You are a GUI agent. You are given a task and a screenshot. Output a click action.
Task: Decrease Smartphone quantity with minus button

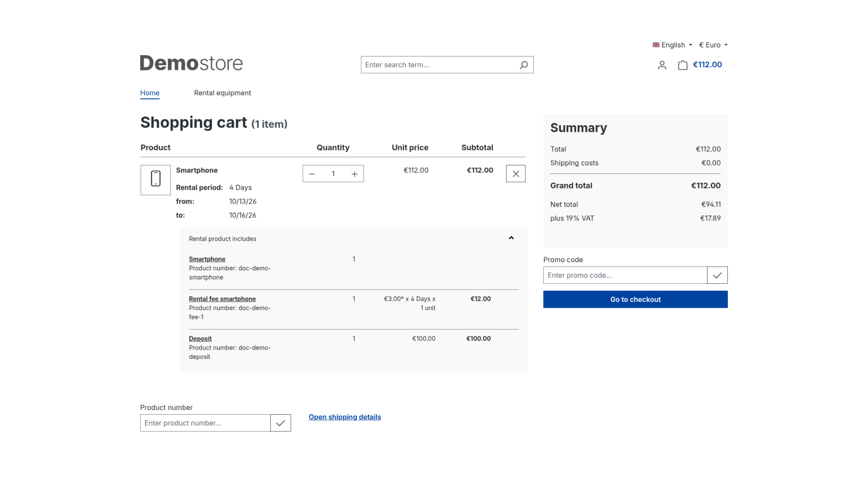[x=311, y=174]
